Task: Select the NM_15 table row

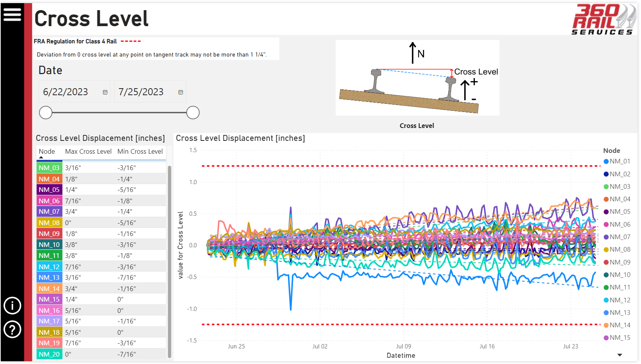Action: tap(101, 299)
